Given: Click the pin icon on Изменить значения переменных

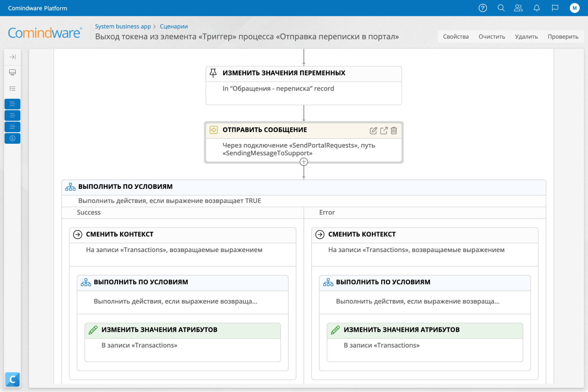Looking at the screenshot, I should point(213,73).
